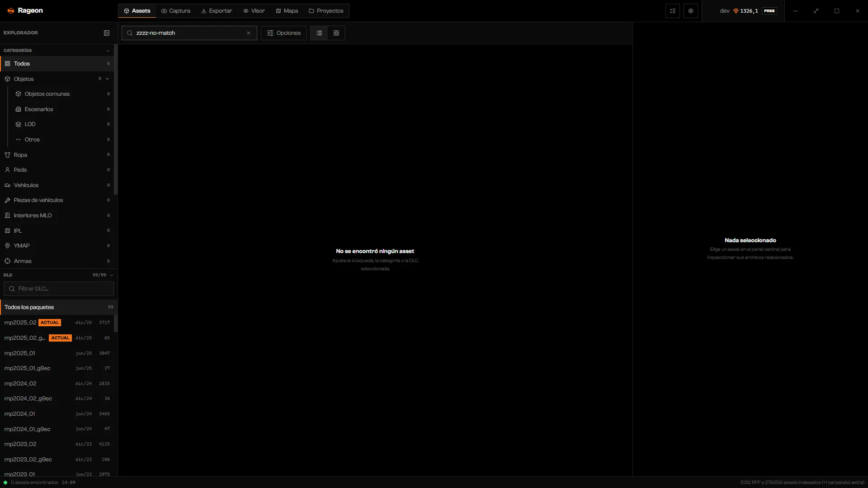Viewport: 868px width, 488px height.
Task: Select the Piezas de vehículos category
Action: coord(57,200)
